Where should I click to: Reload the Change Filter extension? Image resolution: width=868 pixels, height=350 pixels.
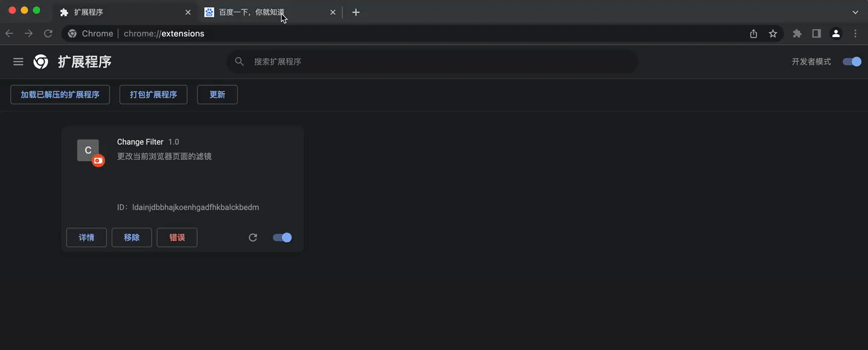click(x=253, y=237)
